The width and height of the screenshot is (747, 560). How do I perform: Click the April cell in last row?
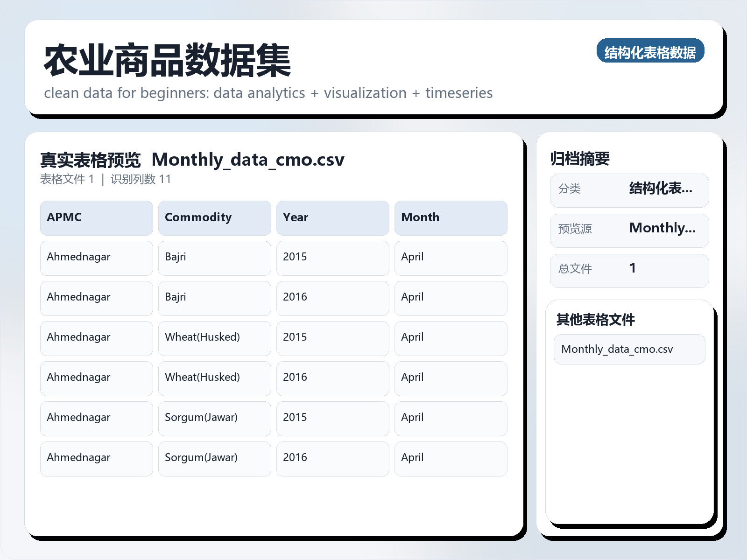pyautogui.click(x=451, y=459)
